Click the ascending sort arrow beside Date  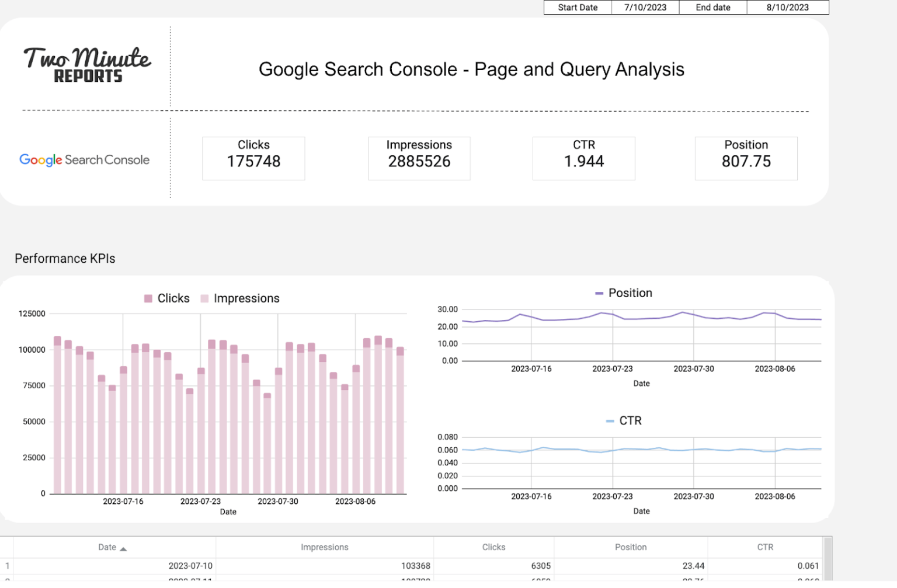[x=123, y=548]
